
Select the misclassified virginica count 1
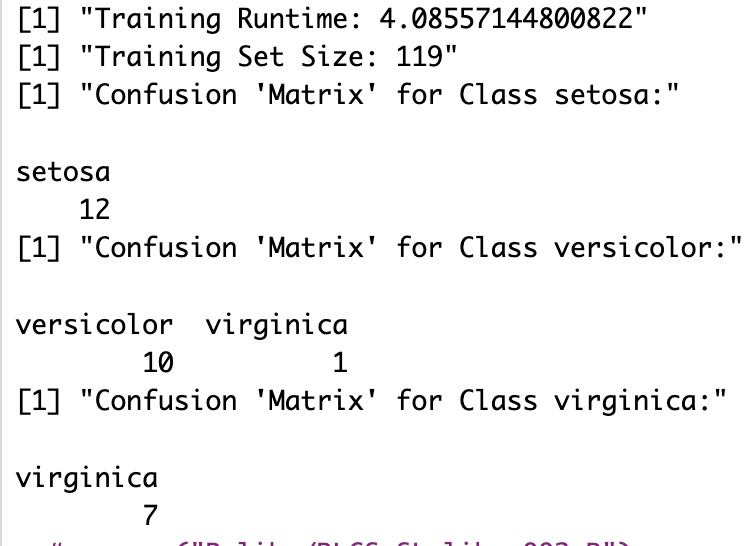pos(340,362)
